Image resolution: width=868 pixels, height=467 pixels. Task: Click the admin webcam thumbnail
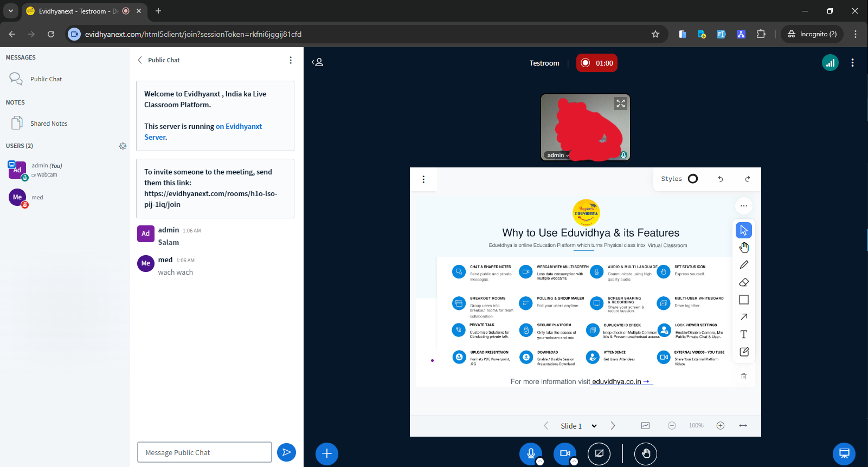[586, 127]
